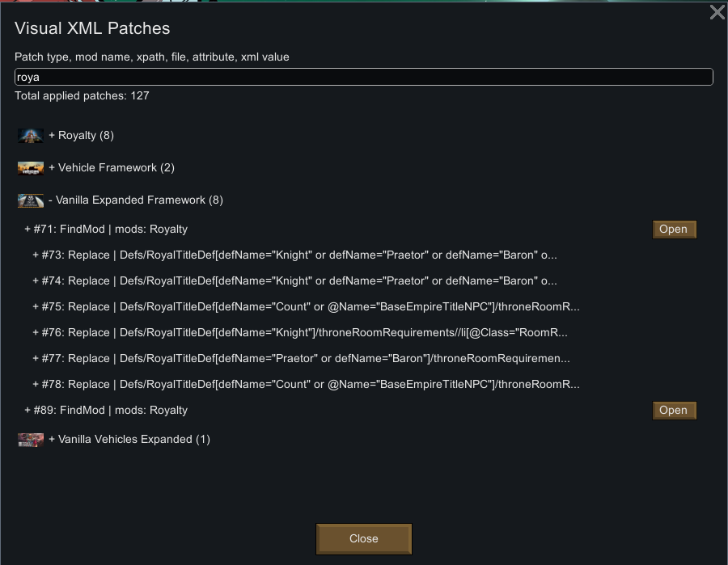Expand patch #76 Replace Knight throneRoom entry
The width and height of the screenshot is (728, 565).
pyautogui.click(x=299, y=333)
